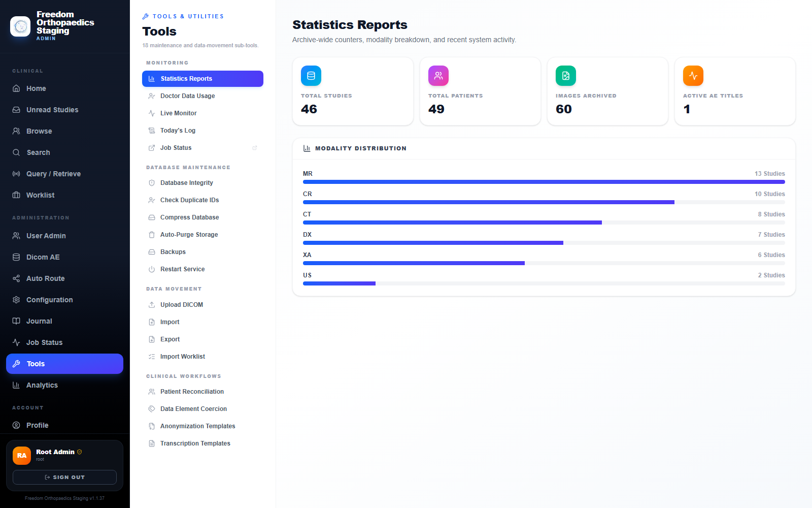Open Anonymization Templates tool
The width and height of the screenshot is (812, 508).
coord(202,426)
